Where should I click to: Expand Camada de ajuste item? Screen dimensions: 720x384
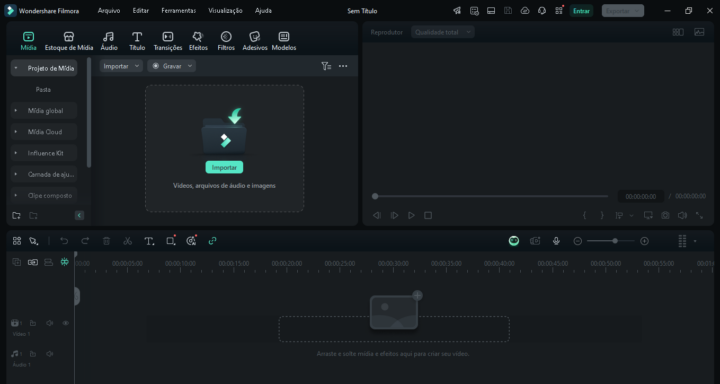point(16,174)
